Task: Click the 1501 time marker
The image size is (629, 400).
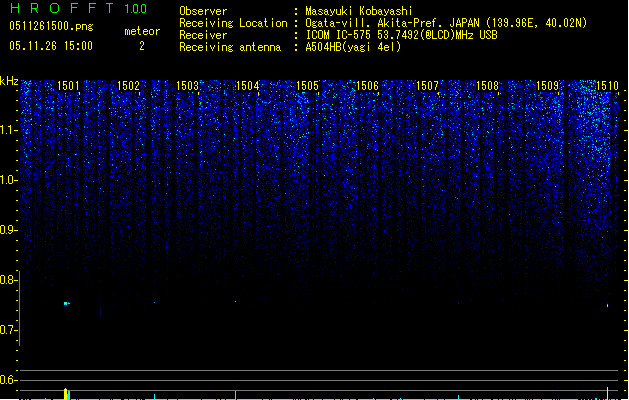Action: click(x=68, y=86)
